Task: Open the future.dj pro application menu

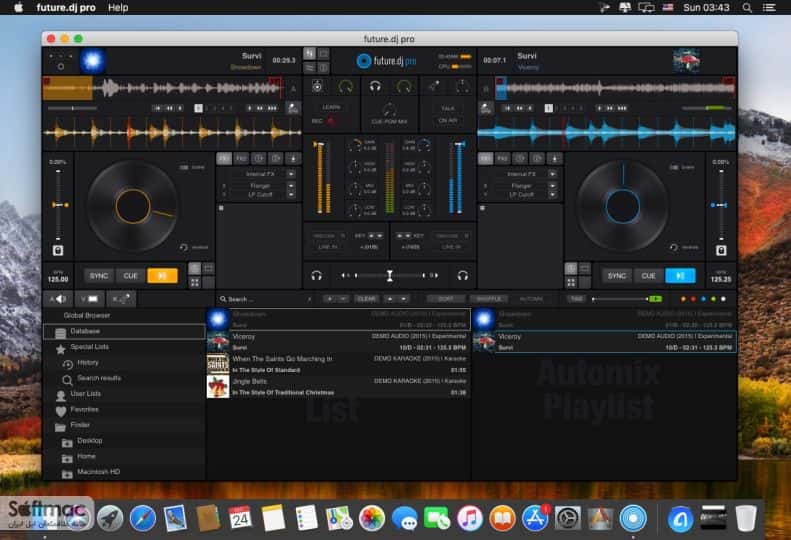Action: [66, 8]
